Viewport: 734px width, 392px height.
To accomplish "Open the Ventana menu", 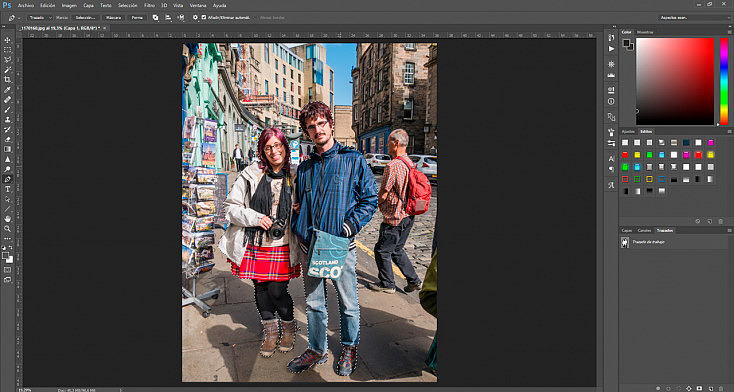I will (198, 6).
